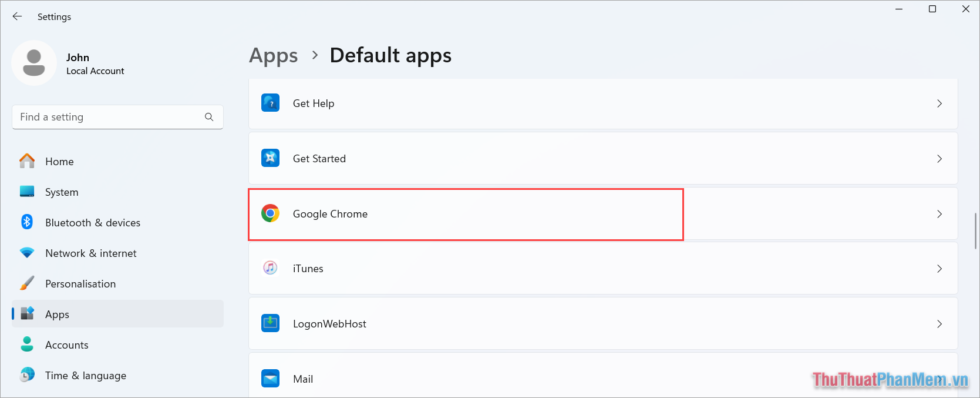Click the Network wifi icon

click(27, 253)
